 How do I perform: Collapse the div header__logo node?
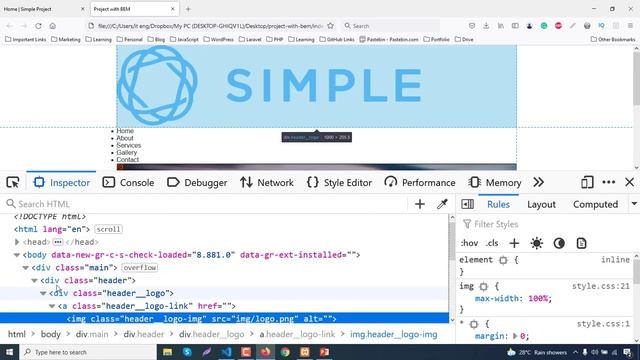pyautogui.click(x=43, y=293)
